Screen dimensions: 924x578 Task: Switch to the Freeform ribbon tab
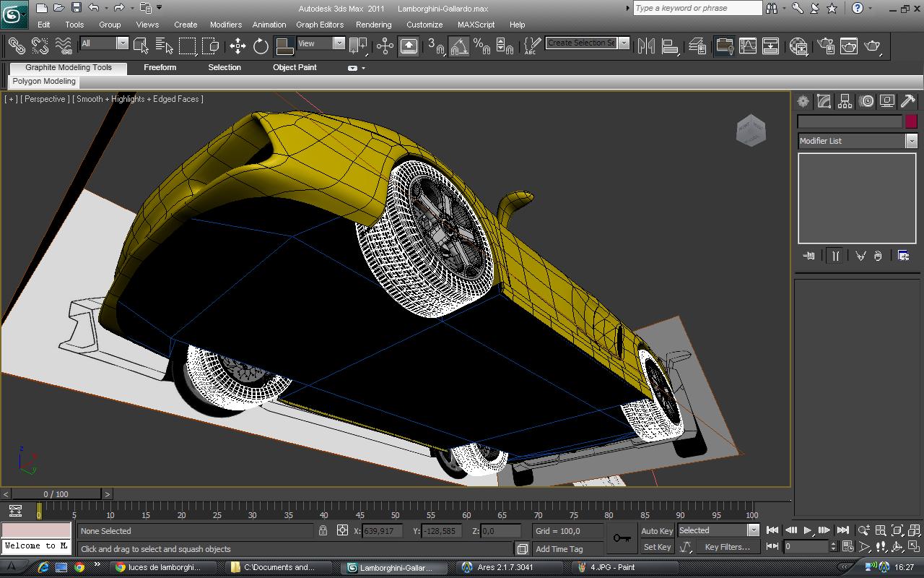(x=160, y=67)
